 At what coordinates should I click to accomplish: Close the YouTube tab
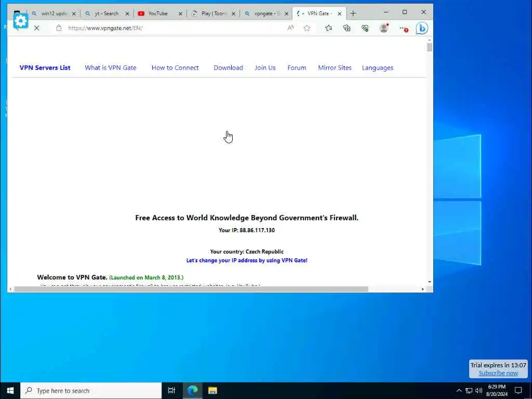[x=180, y=14]
